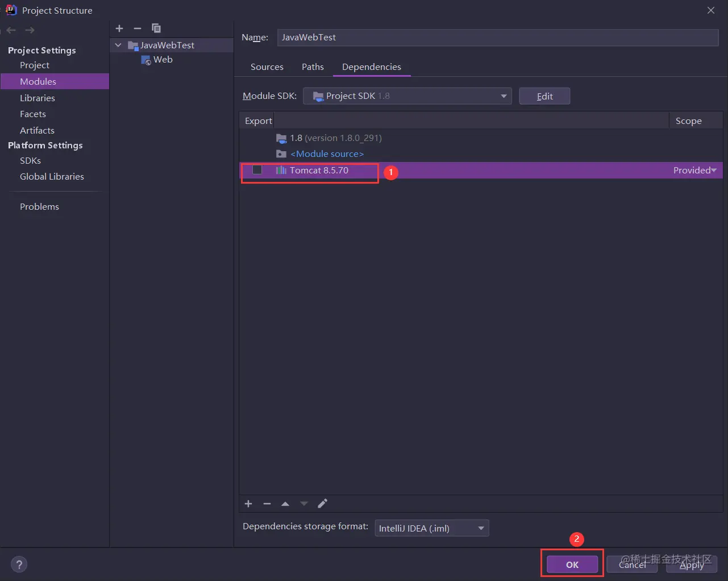
Task: Close the Project Structure dialog
Action: (x=711, y=10)
